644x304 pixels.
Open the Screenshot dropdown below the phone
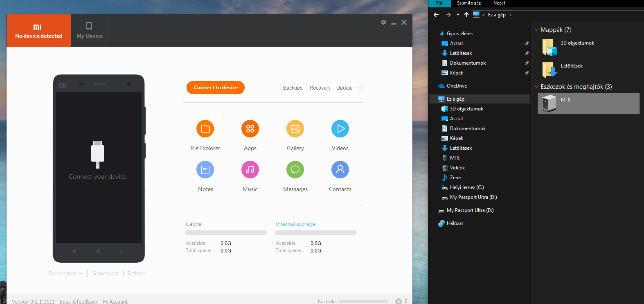click(65, 273)
